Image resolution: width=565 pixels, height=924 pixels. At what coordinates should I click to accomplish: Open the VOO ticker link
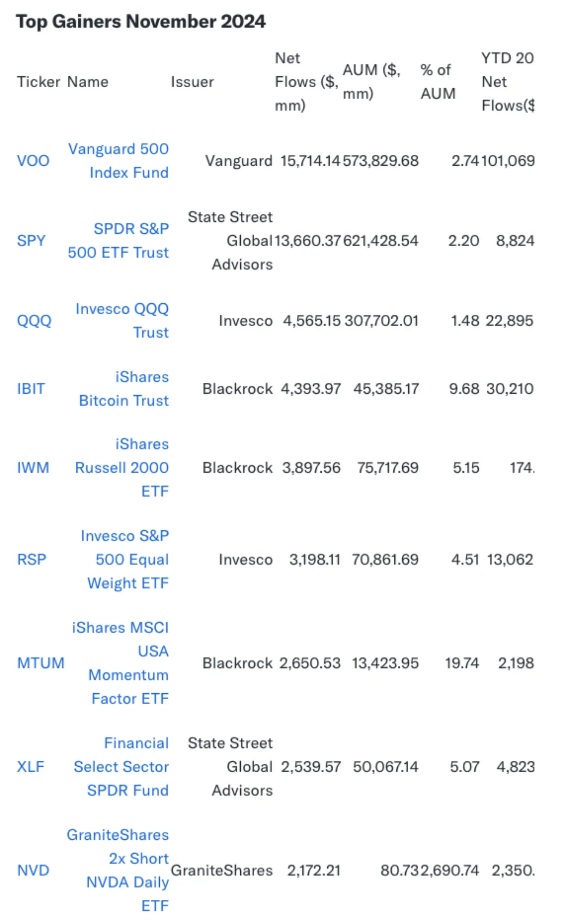[33, 161]
